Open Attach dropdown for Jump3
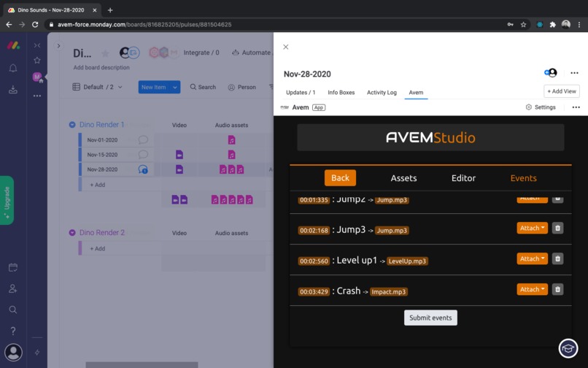 click(x=532, y=228)
